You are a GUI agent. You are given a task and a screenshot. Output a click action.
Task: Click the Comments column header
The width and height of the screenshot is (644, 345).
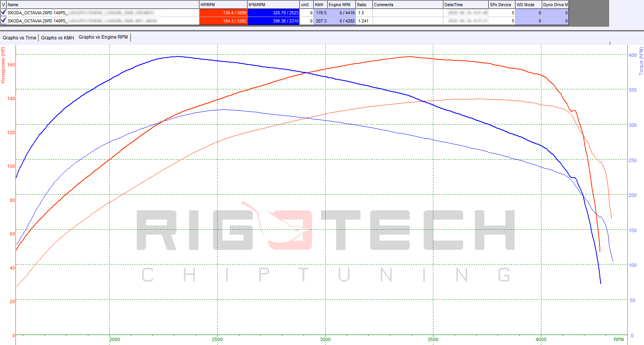408,5
